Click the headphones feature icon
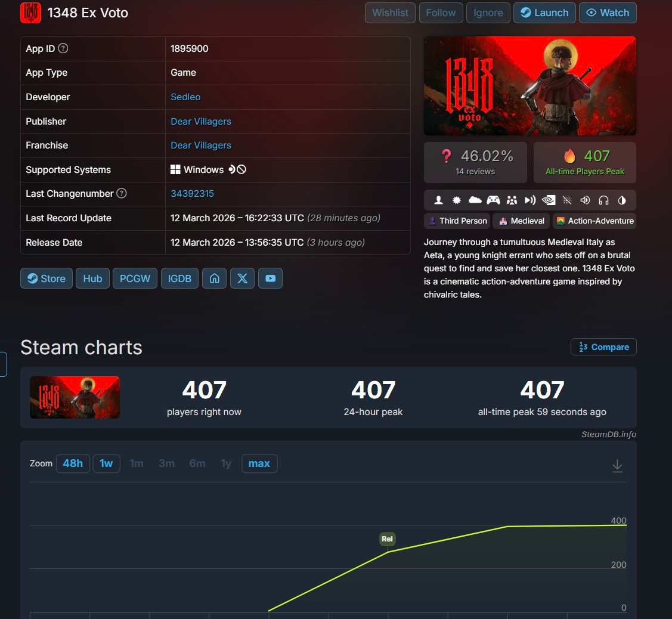 (x=603, y=200)
